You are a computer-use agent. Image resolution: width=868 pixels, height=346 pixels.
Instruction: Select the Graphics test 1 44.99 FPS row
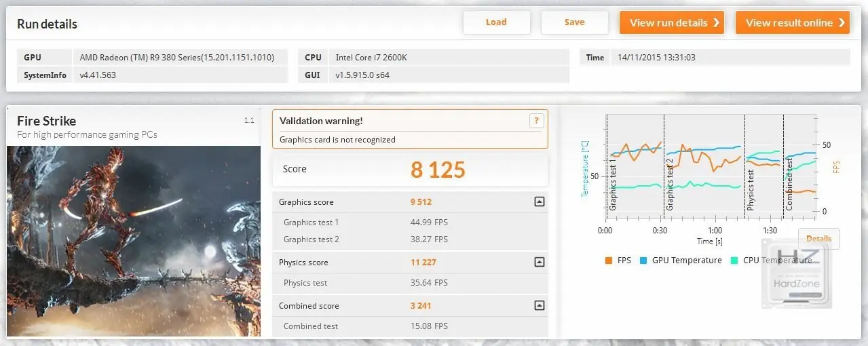pos(410,222)
